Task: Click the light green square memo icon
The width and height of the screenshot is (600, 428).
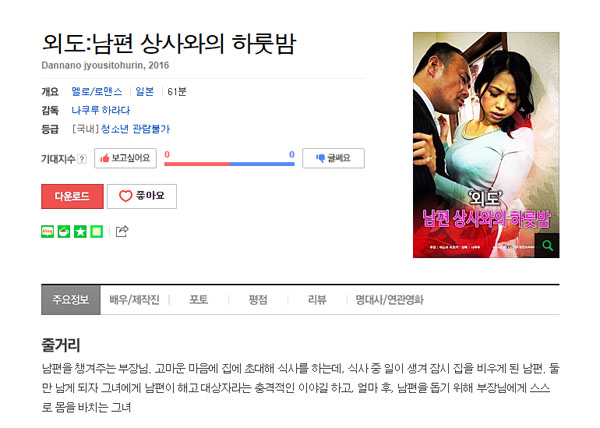Action: coord(97,231)
